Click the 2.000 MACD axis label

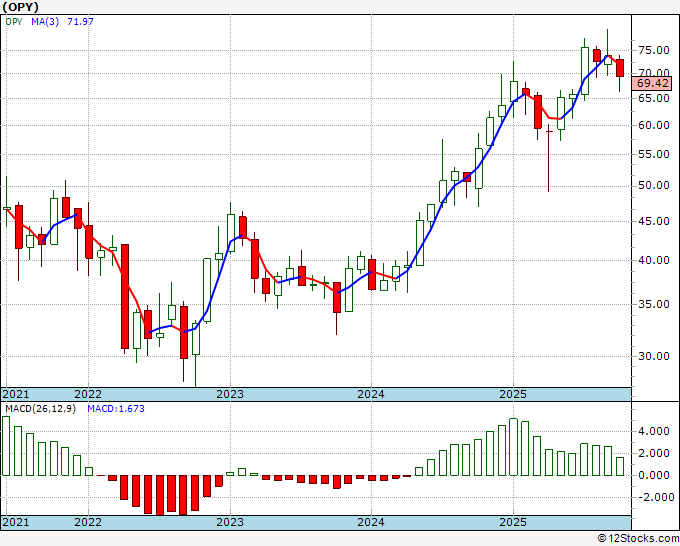click(654, 454)
